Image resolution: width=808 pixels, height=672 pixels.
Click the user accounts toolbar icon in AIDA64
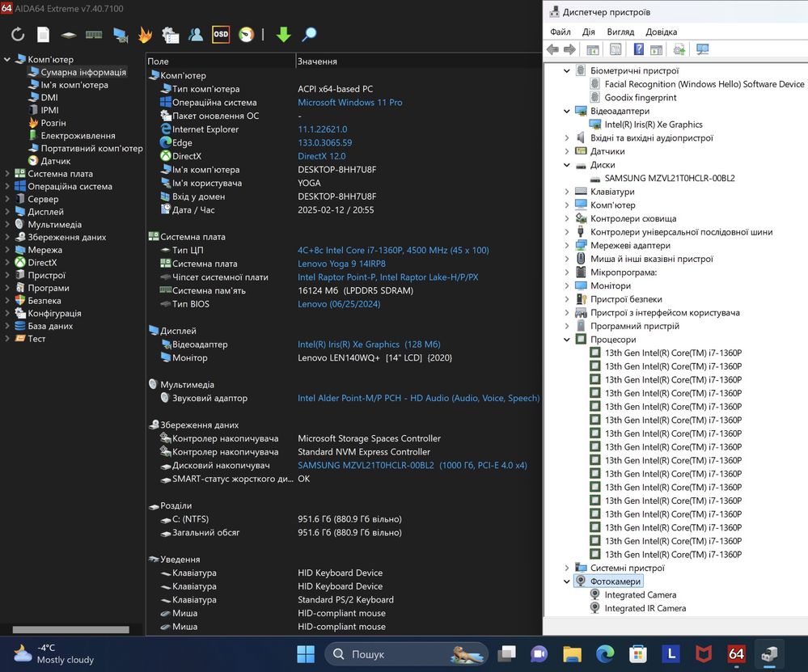(x=195, y=35)
